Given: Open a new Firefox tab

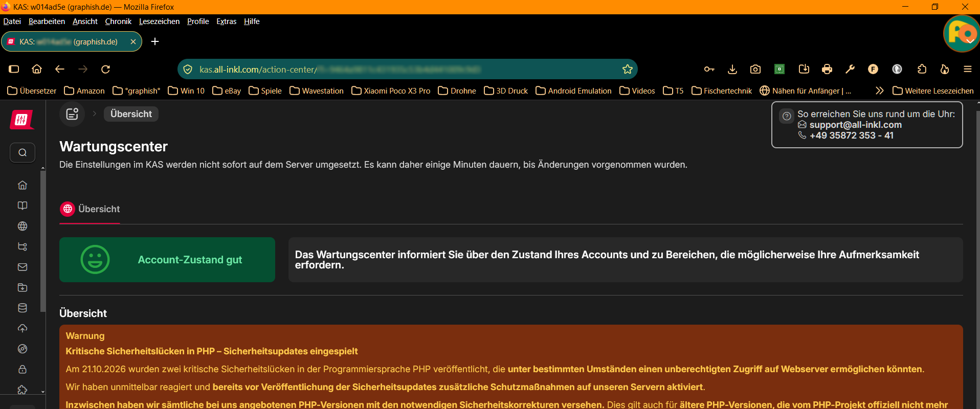Looking at the screenshot, I should 155,41.
